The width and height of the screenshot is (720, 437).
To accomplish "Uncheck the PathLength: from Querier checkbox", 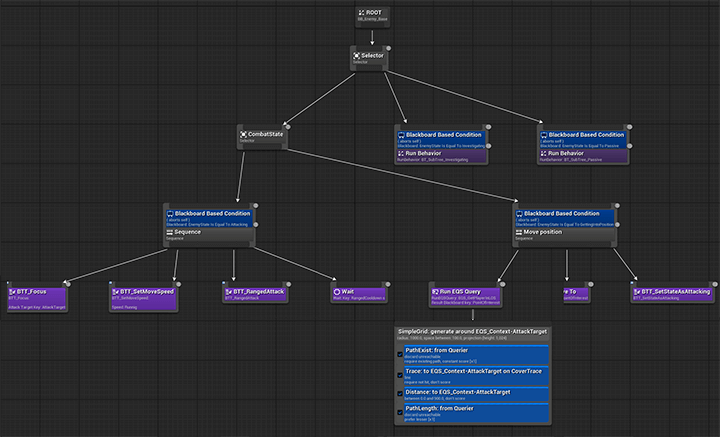I will (x=399, y=409).
